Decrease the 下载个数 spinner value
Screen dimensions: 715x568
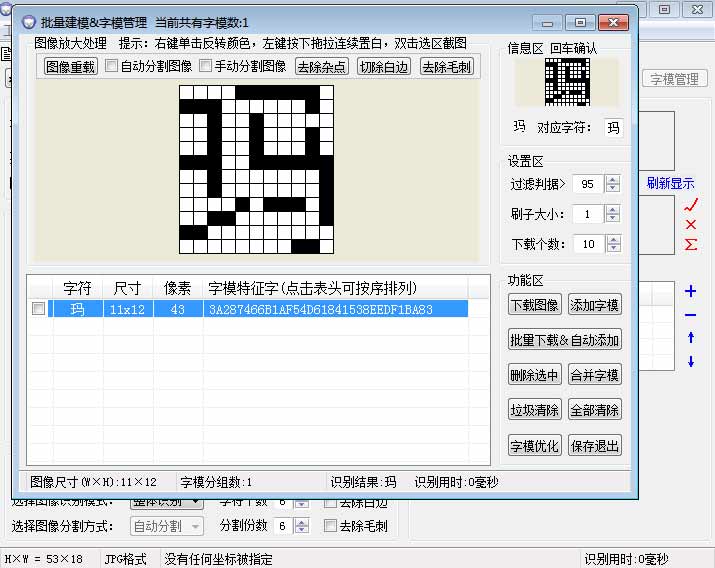pos(613,248)
